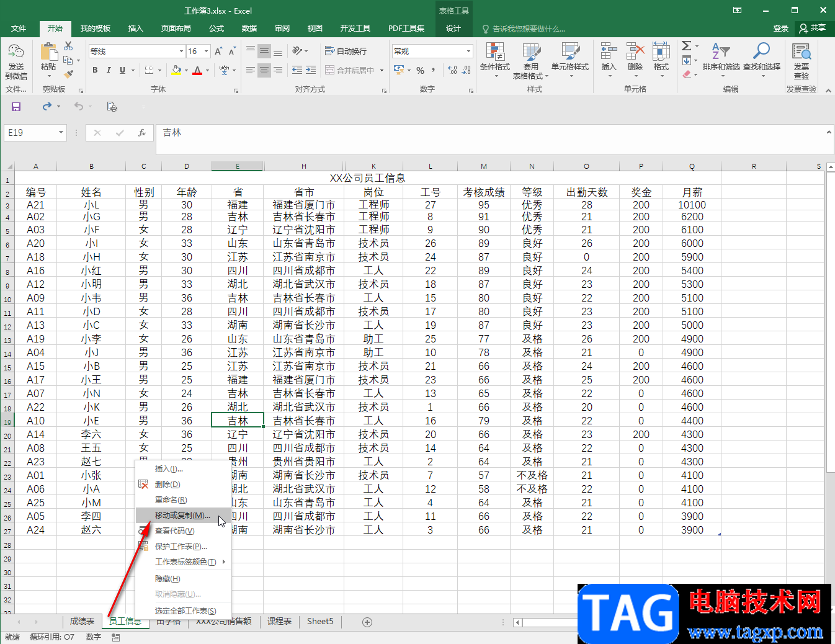Toggle Align Left

coord(251,70)
